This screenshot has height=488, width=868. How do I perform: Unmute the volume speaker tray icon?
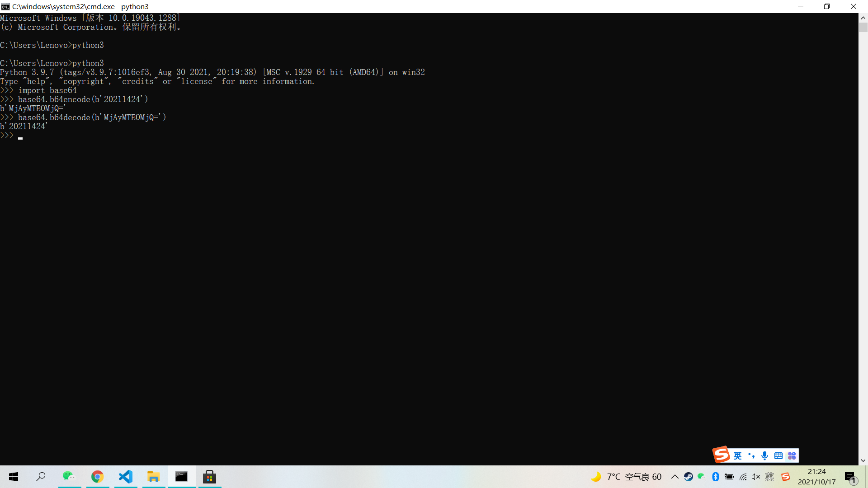(756, 477)
